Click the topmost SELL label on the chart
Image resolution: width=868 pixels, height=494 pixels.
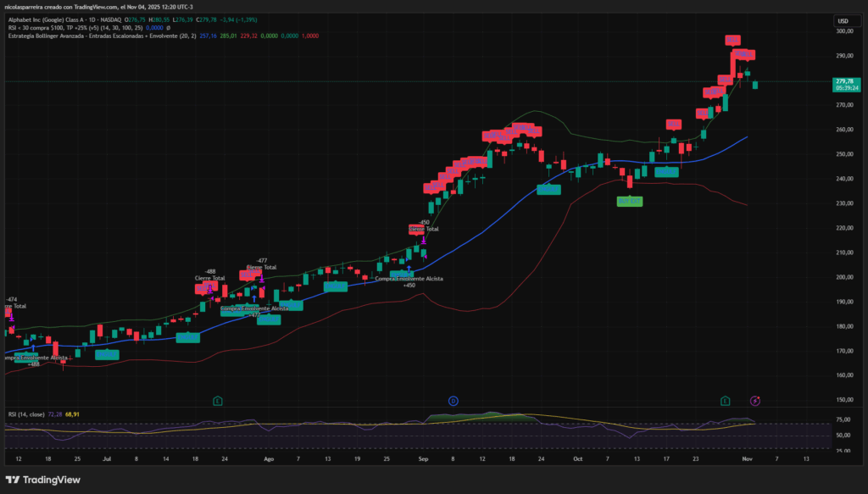pyautogui.click(x=733, y=40)
